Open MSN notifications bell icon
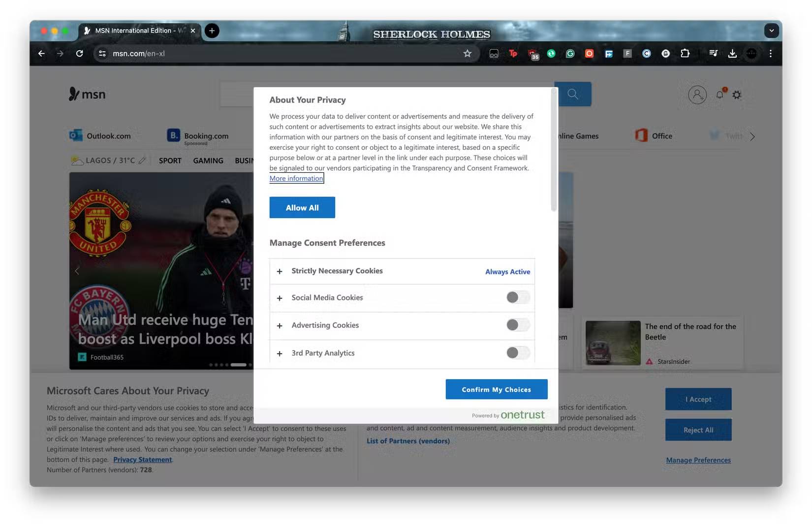 [719, 95]
